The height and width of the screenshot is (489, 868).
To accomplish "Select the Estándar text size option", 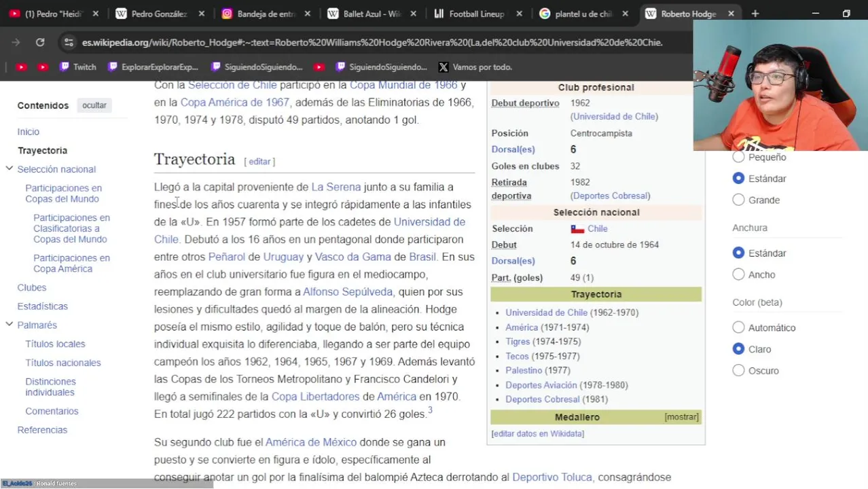I will [x=738, y=179].
